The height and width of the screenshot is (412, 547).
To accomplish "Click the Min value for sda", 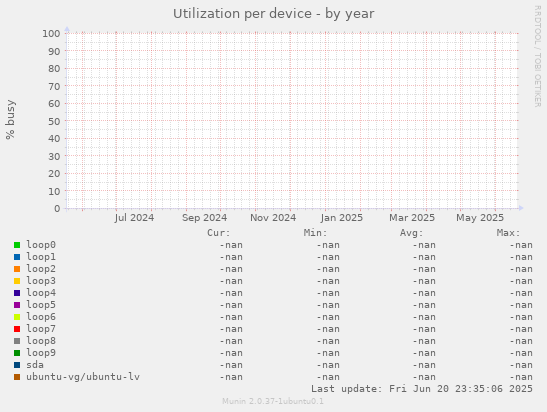I will 328,365.
